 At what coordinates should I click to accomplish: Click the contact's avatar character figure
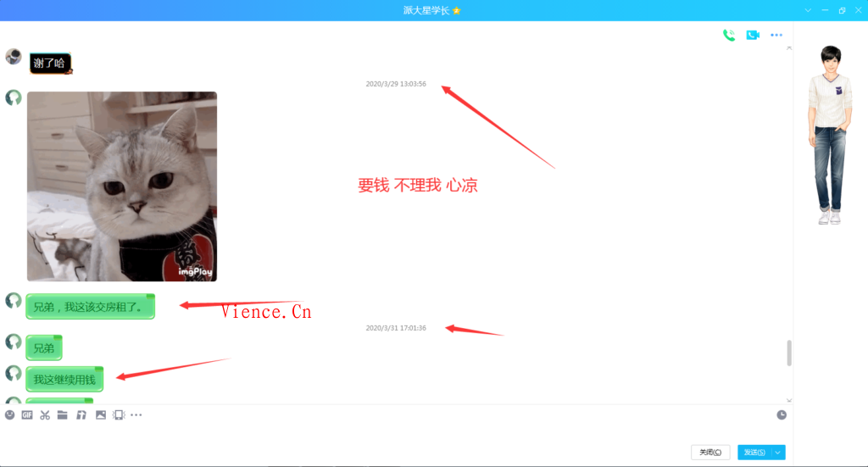tap(830, 136)
